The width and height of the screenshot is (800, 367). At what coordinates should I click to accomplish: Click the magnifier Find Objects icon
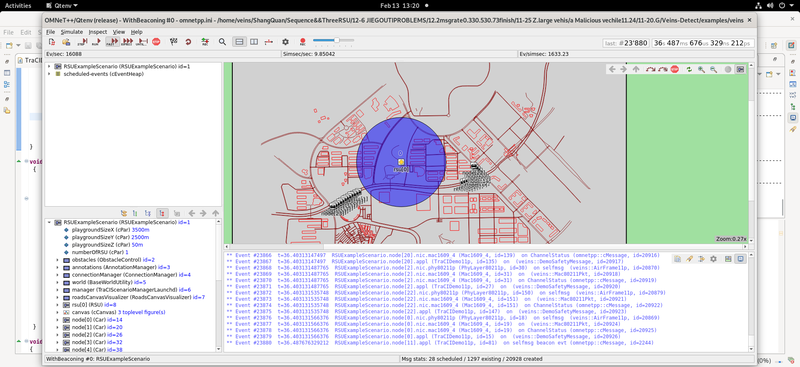[x=222, y=42]
